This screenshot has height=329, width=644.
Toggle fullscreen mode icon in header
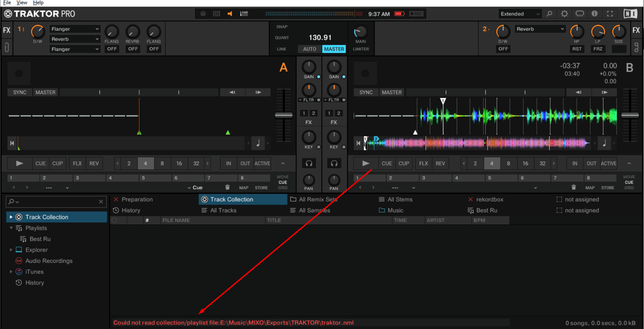click(x=610, y=14)
